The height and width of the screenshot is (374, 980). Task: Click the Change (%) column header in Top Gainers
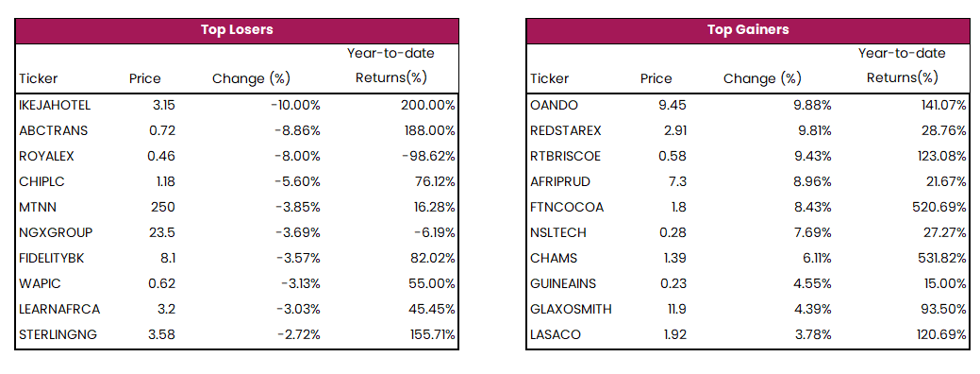tap(762, 78)
